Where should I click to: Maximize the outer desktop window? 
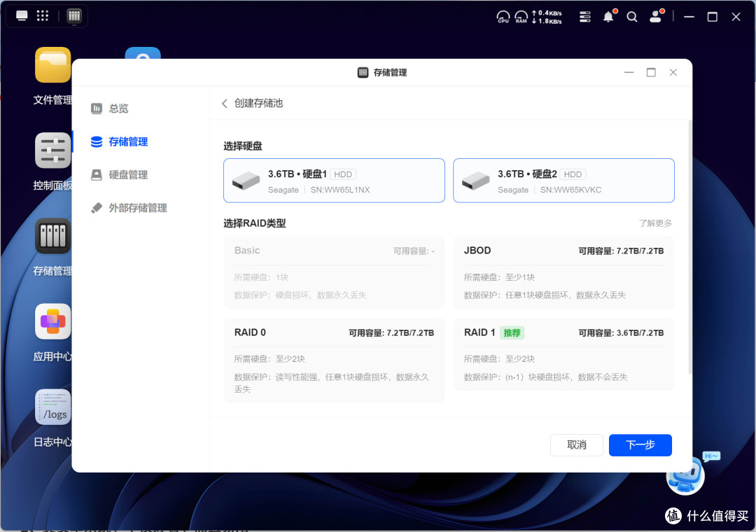(712, 17)
